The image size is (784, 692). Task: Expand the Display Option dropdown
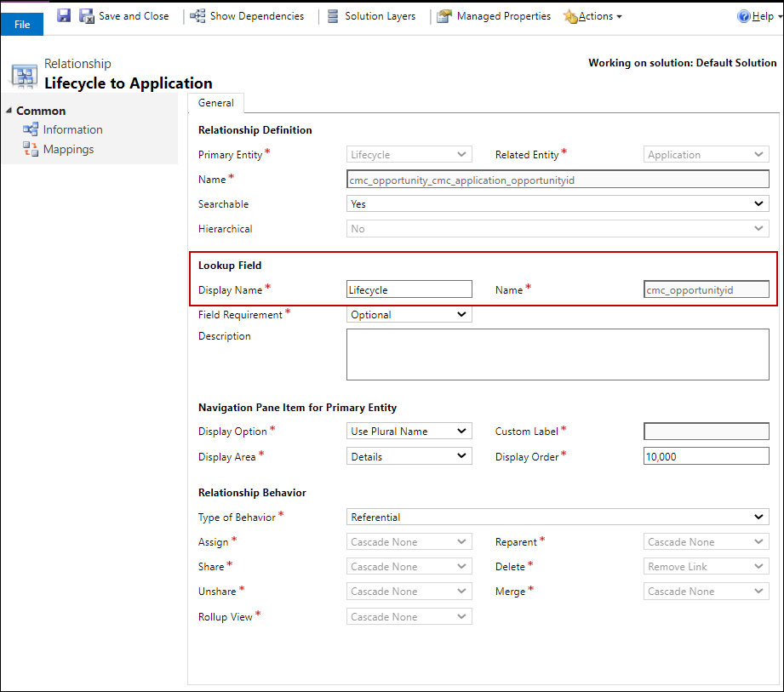click(x=409, y=432)
